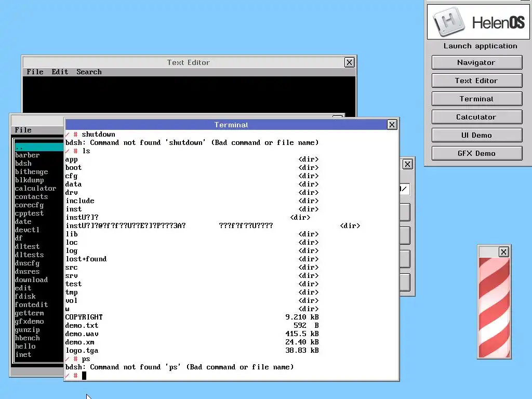Open File menu in Text Editor
532x399 pixels.
pos(35,72)
